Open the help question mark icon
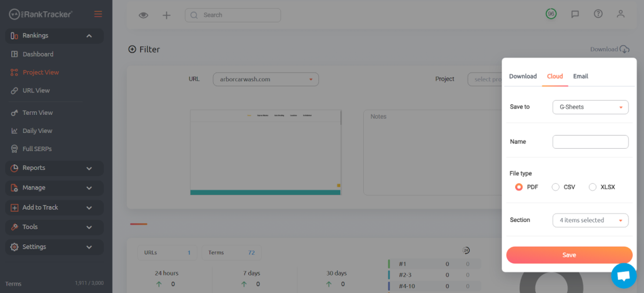This screenshot has height=293, width=644. [x=598, y=14]
